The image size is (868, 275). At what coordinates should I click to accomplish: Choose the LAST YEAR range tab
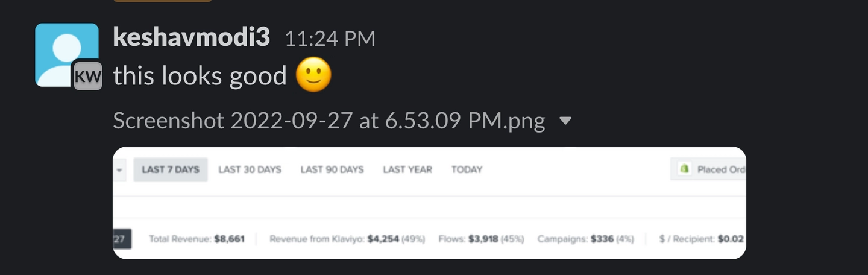407,169
